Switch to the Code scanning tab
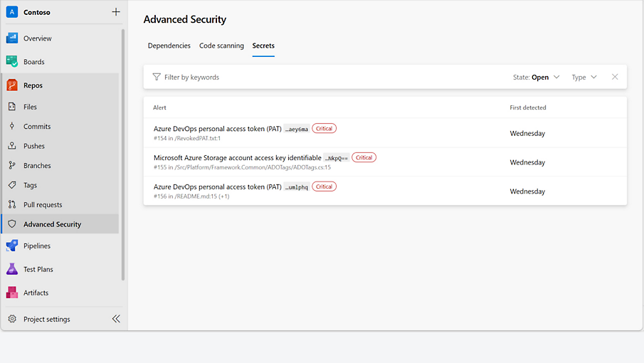Viewport: 644px width, 363px height. pyautogui.click(x=221, y=46)
